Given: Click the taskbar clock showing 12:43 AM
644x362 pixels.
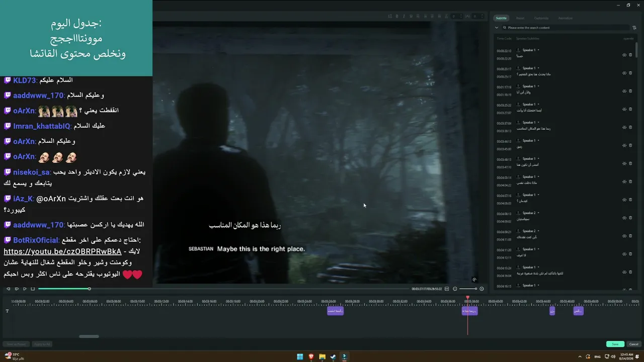Looking at the screenshot, I should tap(626, 356).
